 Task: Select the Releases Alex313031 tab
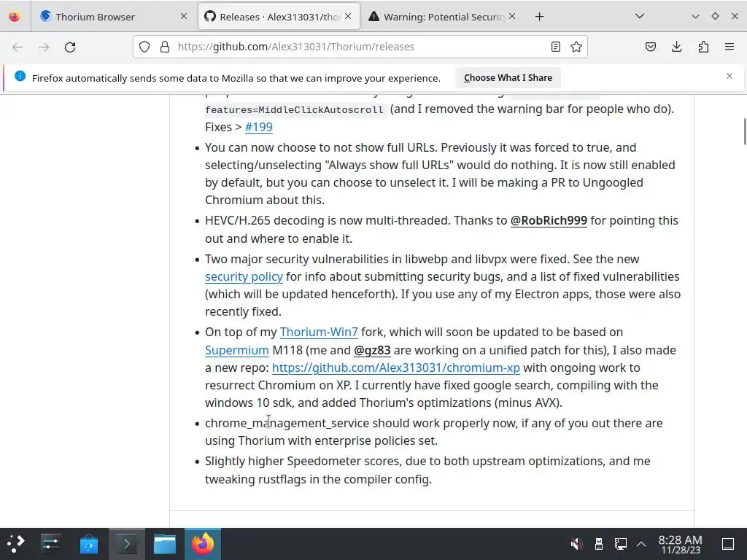279,17
